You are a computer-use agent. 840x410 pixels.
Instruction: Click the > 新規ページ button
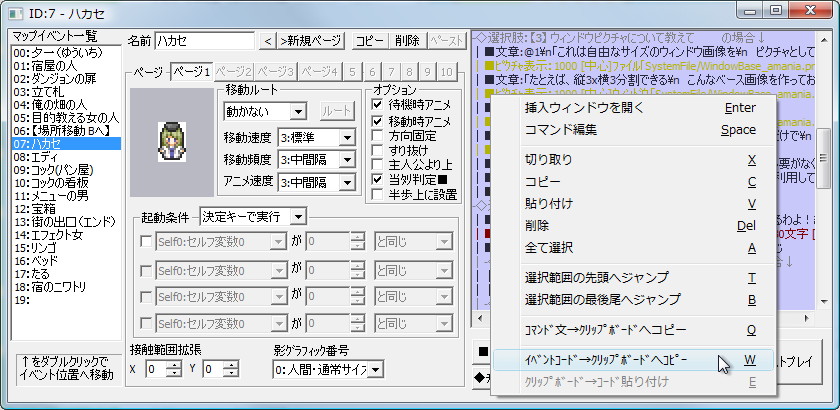(x=311, y=41)
